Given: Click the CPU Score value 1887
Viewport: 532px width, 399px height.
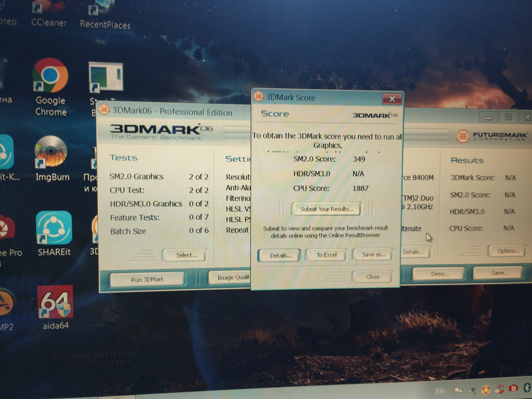Looking at the screenshot, I should coord(360,188).
